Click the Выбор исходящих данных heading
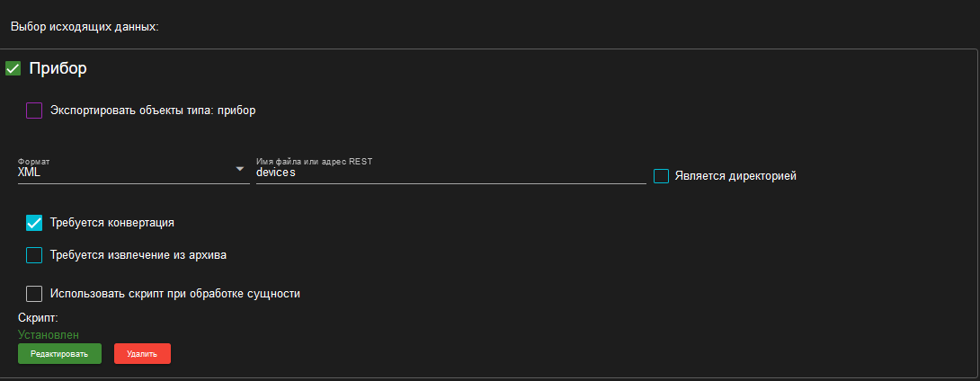The width and height of the screenshot is (980, 381). (85, 28)
